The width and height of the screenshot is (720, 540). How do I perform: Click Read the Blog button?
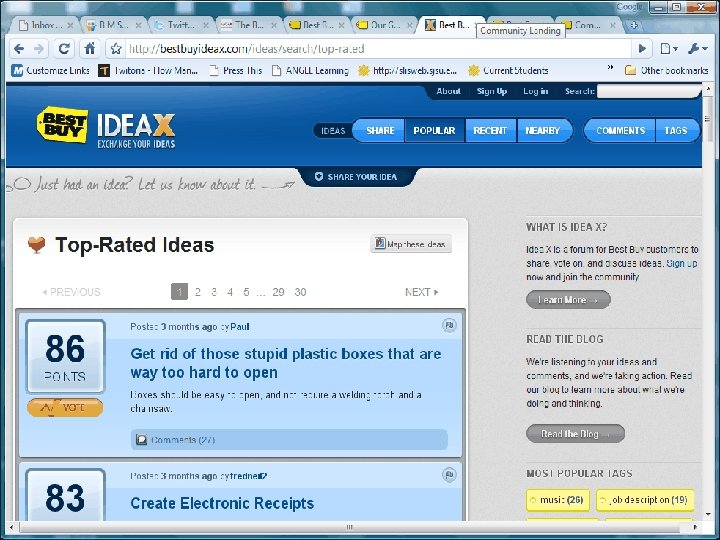[575, 433]
